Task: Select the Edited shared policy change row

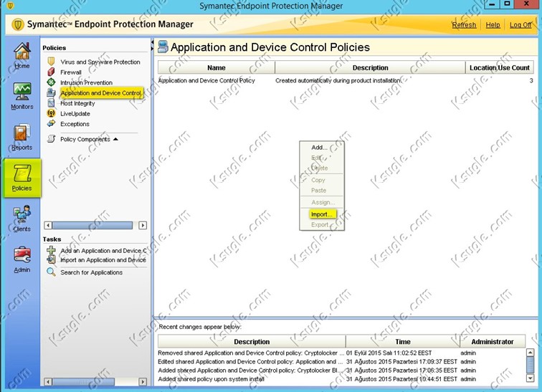Action: [341, 362]
